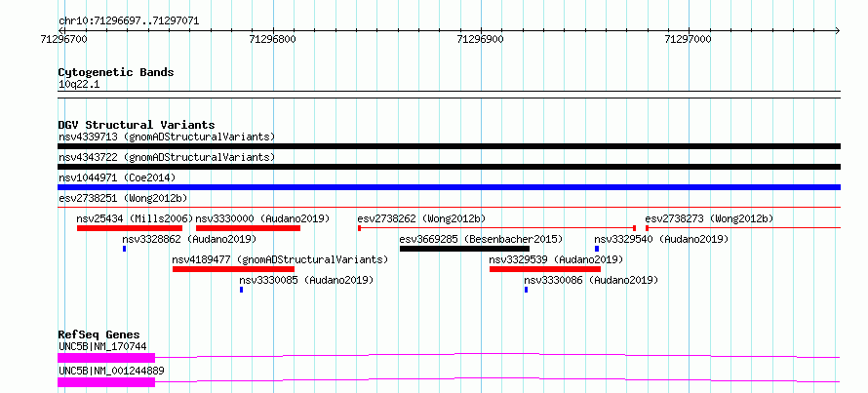Select the RefSeq Genes track title
This screenshot has width=868, height=393.
(99, 334)
